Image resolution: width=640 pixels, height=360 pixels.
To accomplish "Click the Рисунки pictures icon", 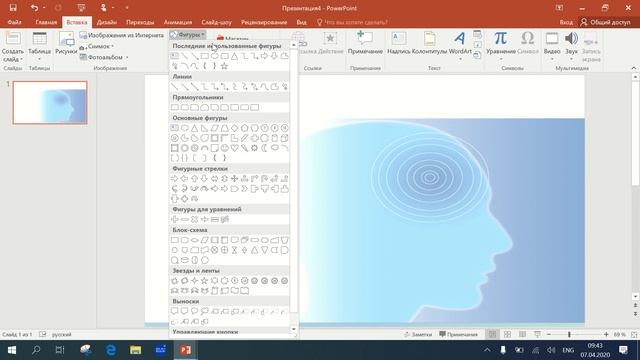I will pyautogui.click(x=66, y=39).
